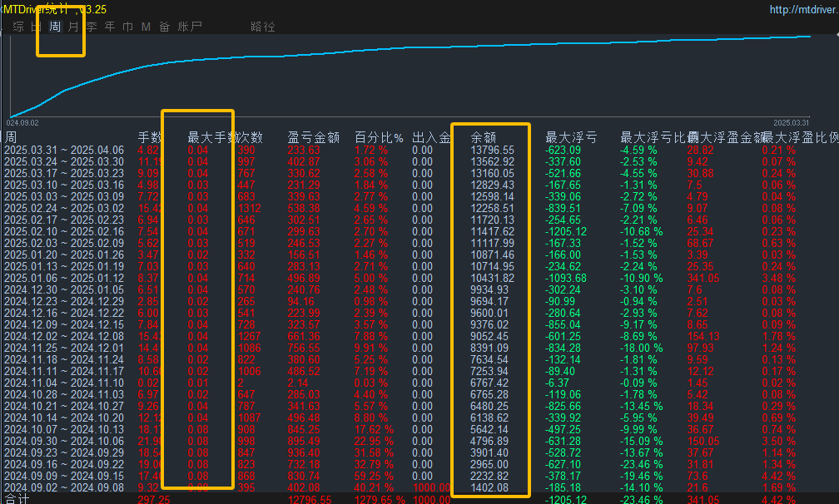Click total profit 12796.55 in 合计 row
This screenshot has height=504, width=839.
pos(310,499)
